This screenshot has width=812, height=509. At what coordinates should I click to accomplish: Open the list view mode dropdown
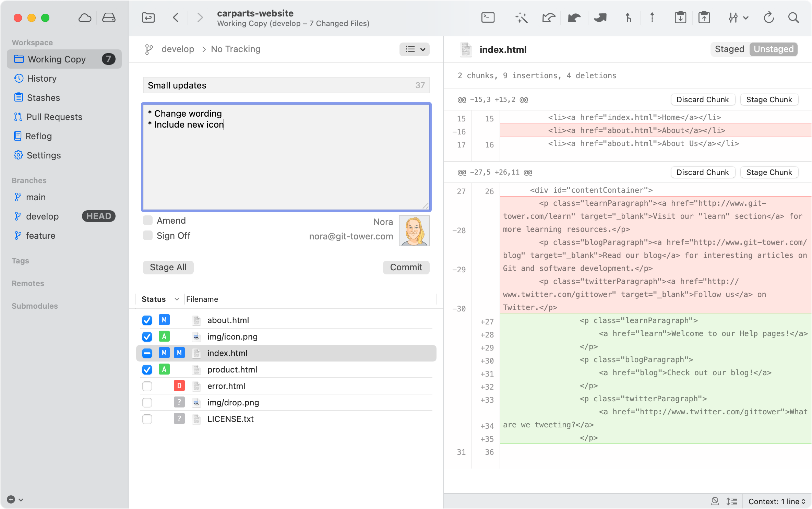[414, 49]
